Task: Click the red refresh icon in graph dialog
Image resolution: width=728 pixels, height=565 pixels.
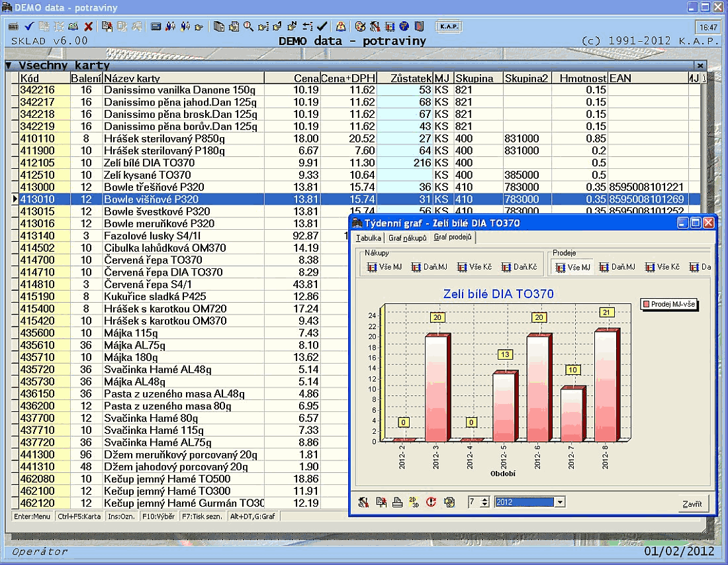Action: [x=431, y=502]
